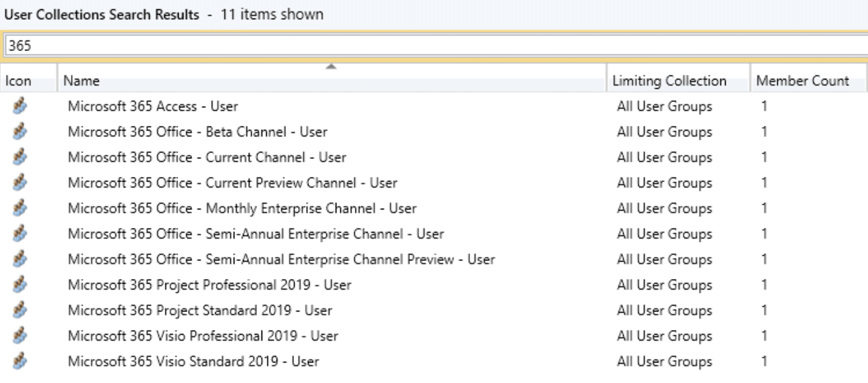Select Semi-Annual Enterprise Channel Preview - User row

click(281, 259)
